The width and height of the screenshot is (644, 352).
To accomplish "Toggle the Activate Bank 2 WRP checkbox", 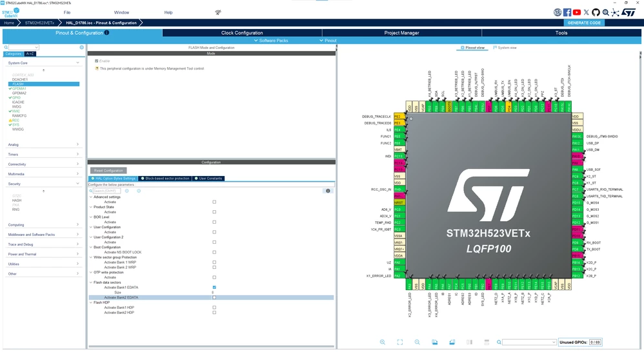I will point(214,267).
